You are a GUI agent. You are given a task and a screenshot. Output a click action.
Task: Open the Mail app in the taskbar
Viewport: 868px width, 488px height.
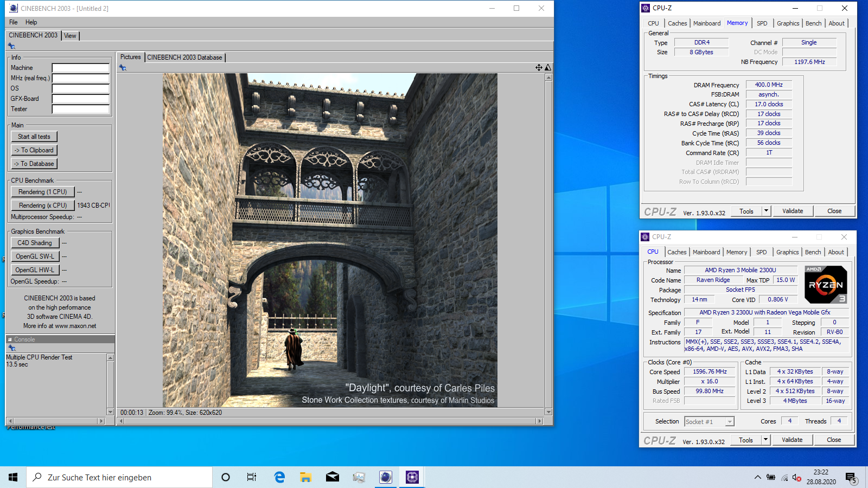coord(333,477)
